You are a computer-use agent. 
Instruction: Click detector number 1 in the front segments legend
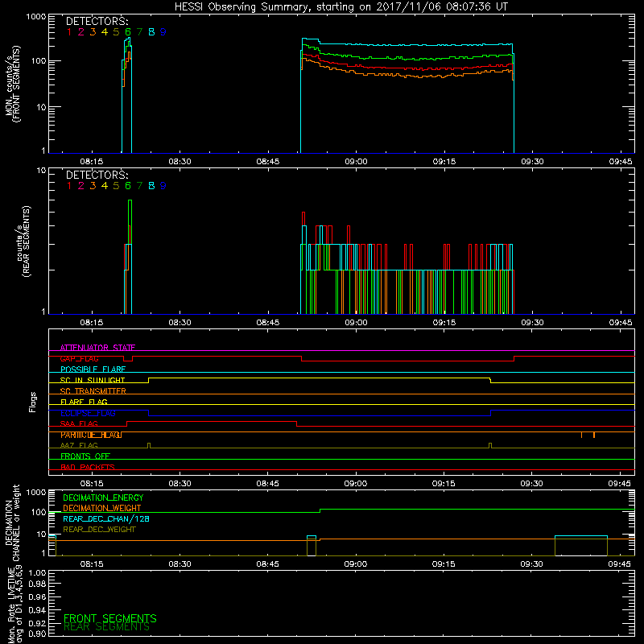click(69, 32)
